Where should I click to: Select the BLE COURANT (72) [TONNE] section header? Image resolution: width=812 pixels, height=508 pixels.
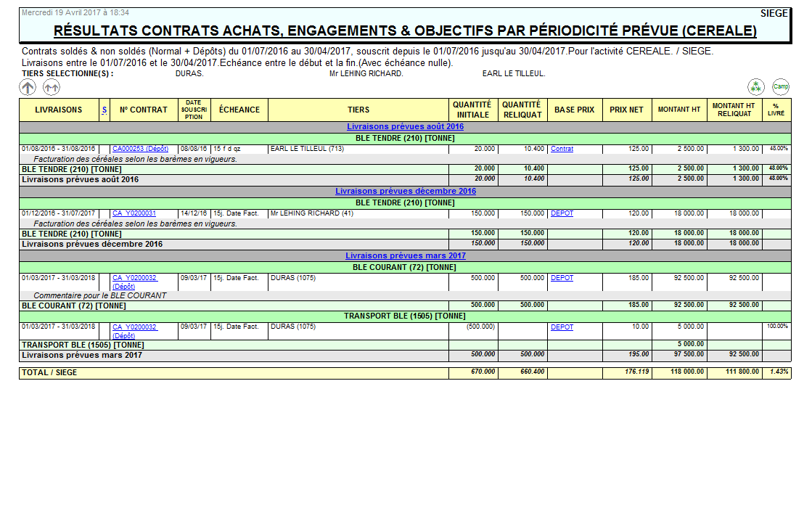(406, 267)
